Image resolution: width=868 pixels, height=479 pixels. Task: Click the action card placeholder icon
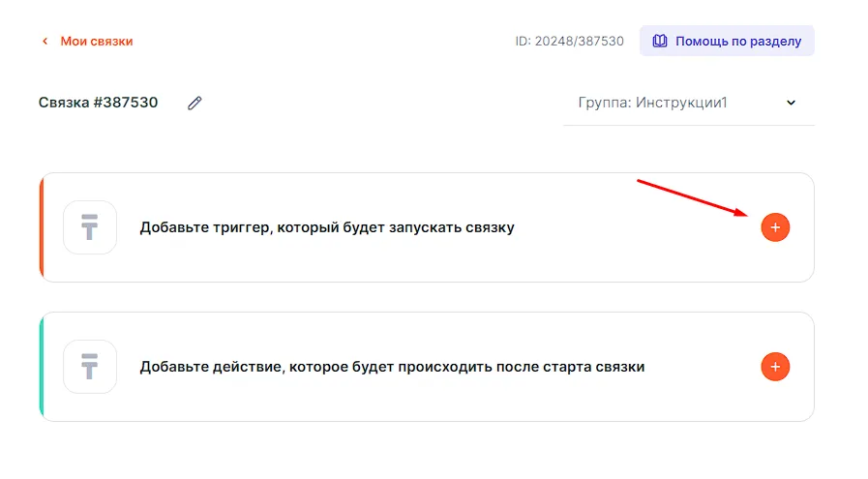(x=90, y=367)
